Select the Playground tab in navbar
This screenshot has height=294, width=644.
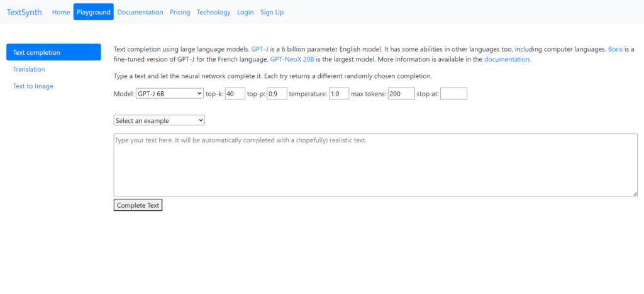tap(93, 12)
